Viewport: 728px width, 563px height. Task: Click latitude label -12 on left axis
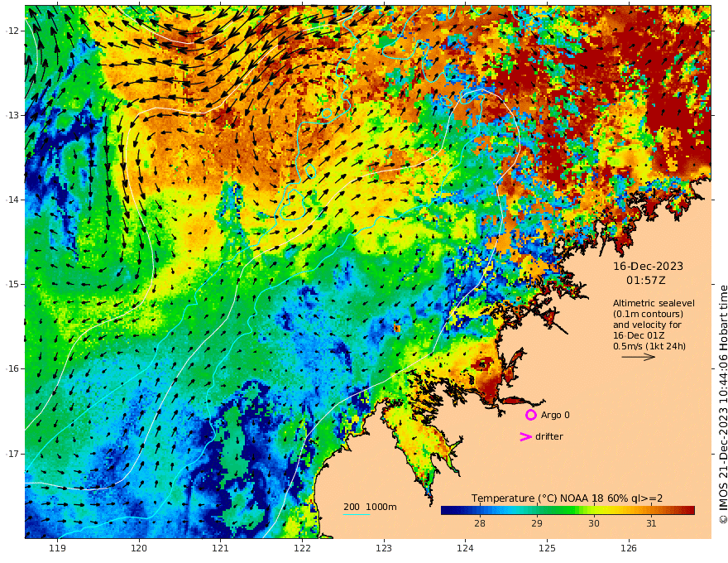click(12, 31)
